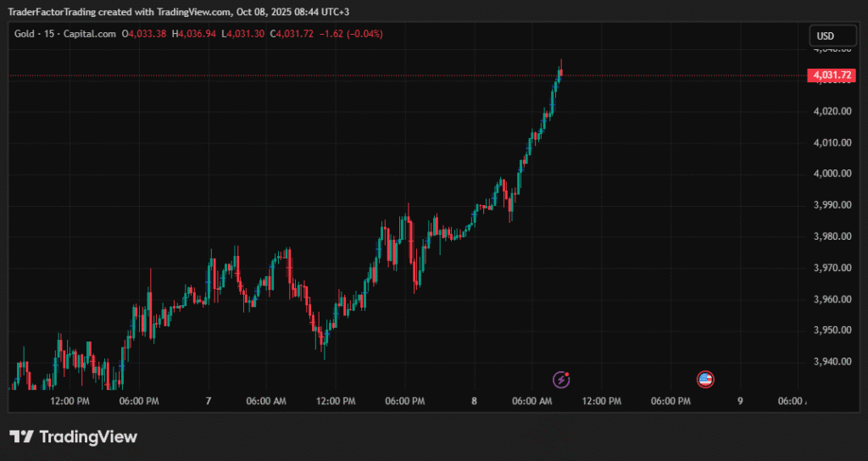Click the red 4,031.72 current price label

[831, 75]
